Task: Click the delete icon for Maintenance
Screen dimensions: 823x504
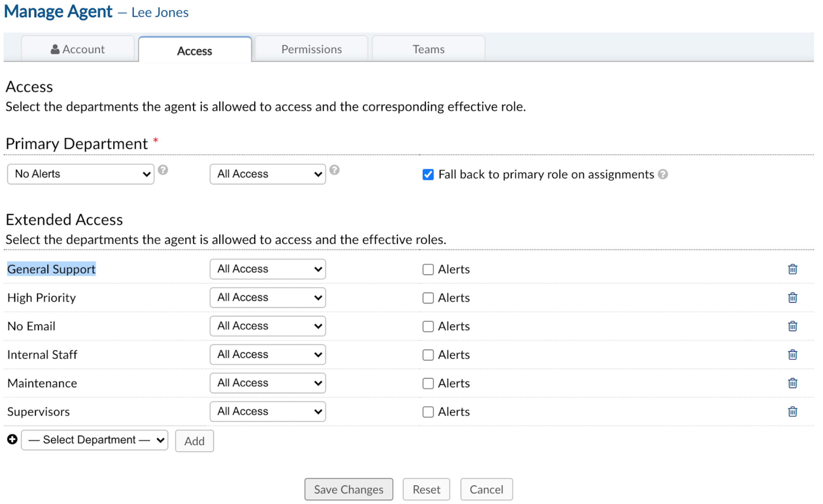Action: (x=793, y=383)
